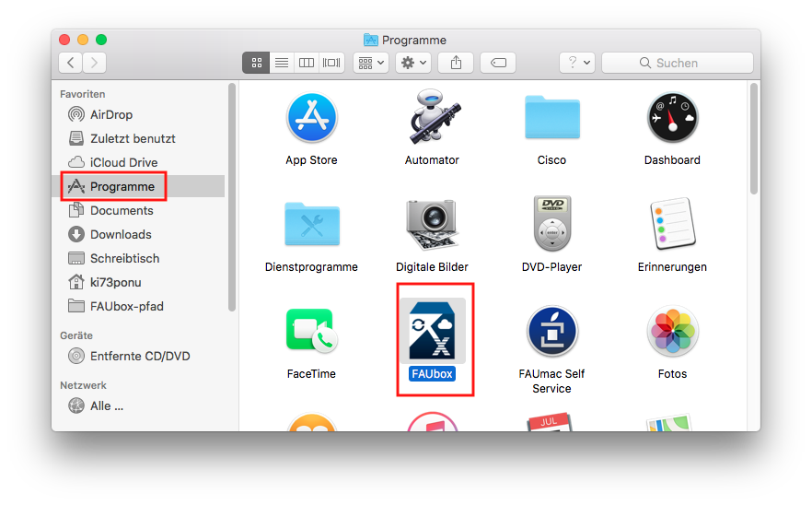This screenshot has height=505, width=812.
Task: Open the Automator robot icon
Action: pos(433,117)
